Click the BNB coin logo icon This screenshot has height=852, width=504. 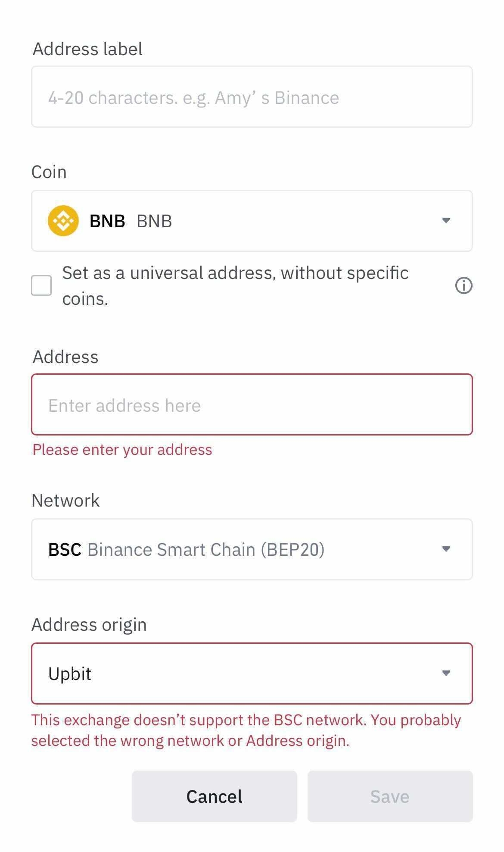(63, 221)
